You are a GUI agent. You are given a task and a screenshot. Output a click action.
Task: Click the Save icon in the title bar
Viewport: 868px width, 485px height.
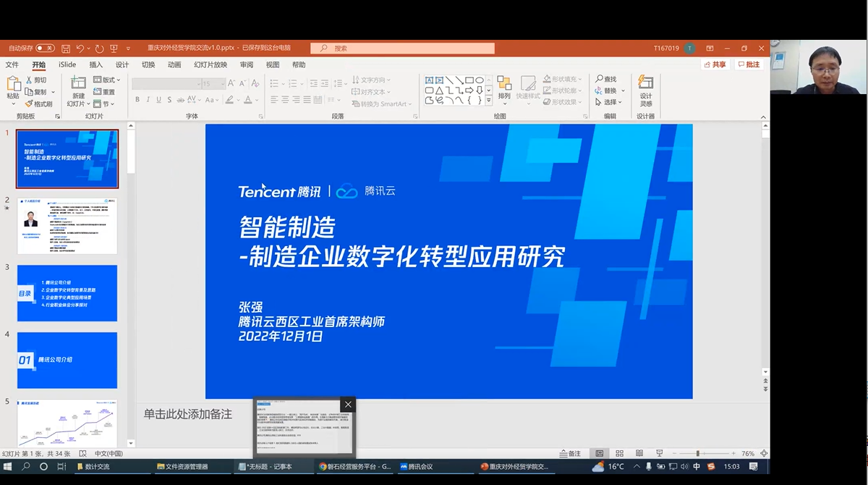[x=66, y=48]
